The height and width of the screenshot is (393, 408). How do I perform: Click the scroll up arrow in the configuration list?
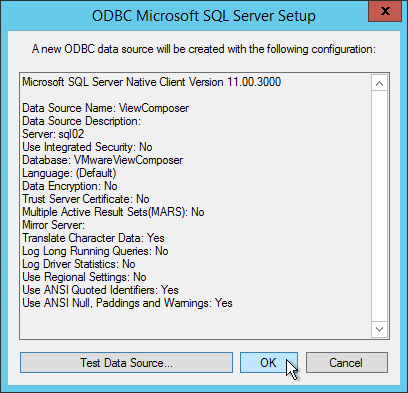[x=379, y=83]
